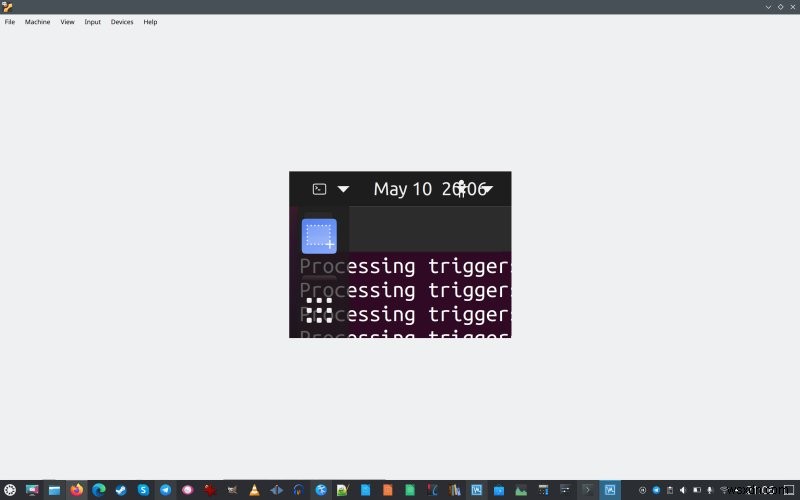Image resolution: width=800 pixels, height=500 pixels.
Task: Open the Machine menu
Action: click(37, 22)
